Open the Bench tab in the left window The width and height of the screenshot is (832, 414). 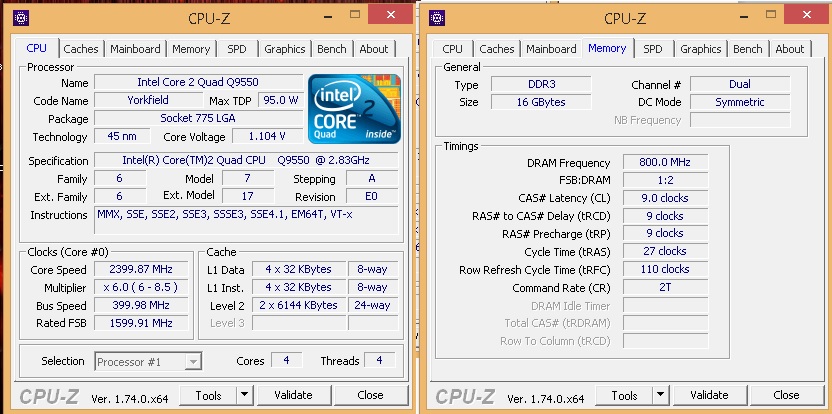(331, 49)
